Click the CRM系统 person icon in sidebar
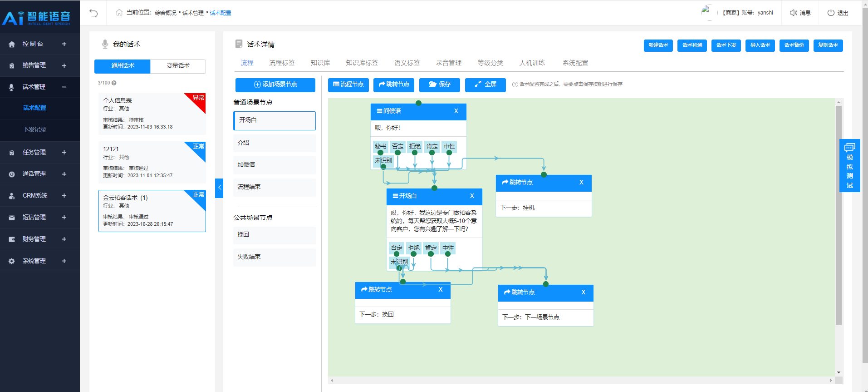This screenshot has width=868, height=392. click(x=12, y=196)
